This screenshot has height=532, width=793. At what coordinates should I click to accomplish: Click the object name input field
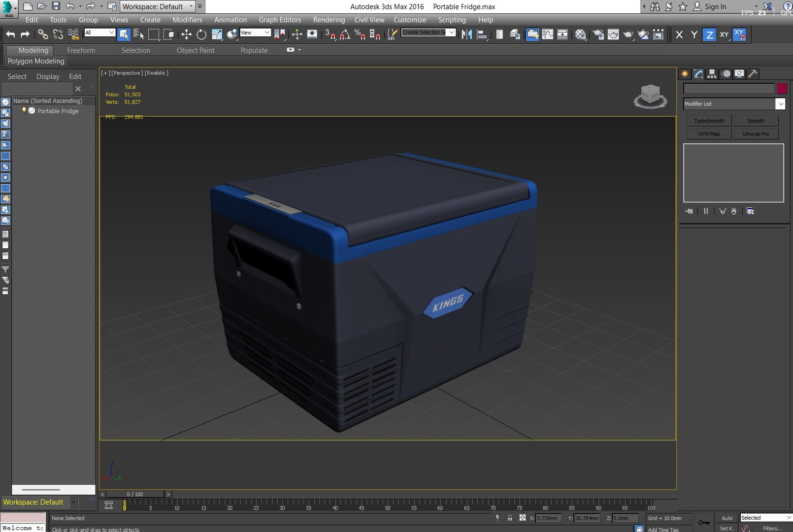pyautogui.click(x=728, y=89)
